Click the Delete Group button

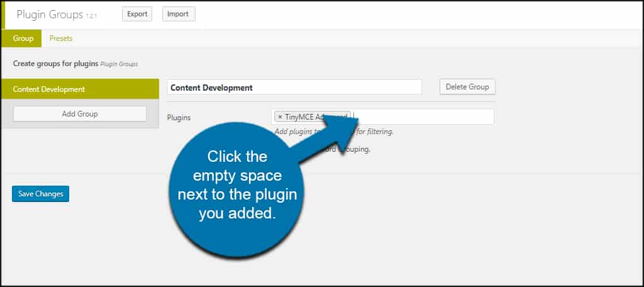coord(467,87)
